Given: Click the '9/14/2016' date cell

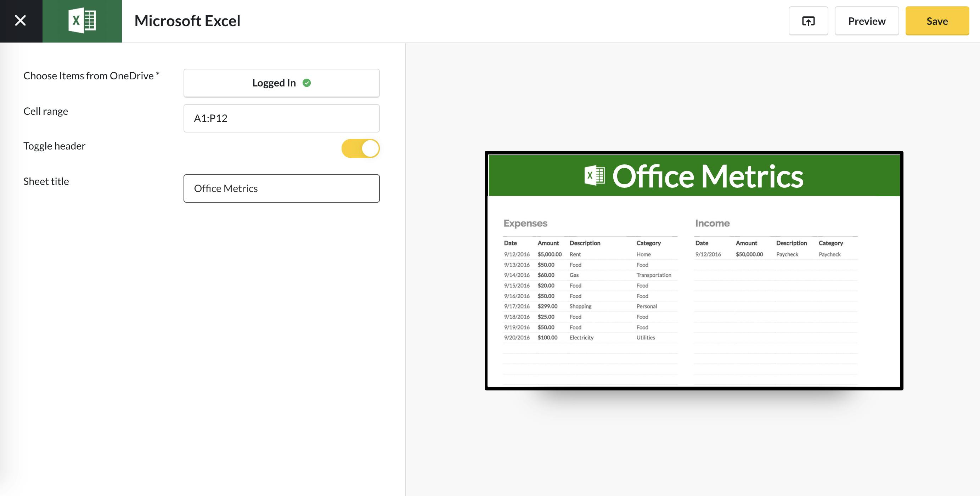Looking at the screenshot, I should pos(517,275).
